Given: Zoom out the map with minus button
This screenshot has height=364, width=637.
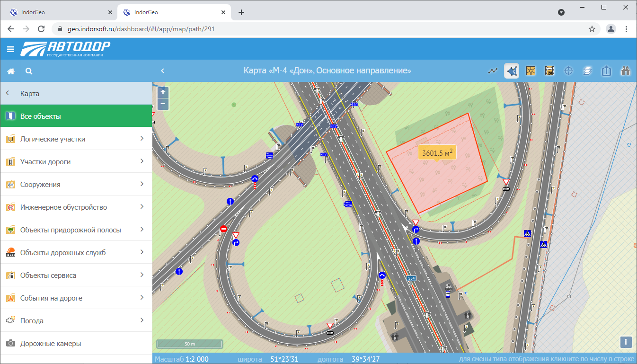Looking at the screenshot, I should click(163, 103).
